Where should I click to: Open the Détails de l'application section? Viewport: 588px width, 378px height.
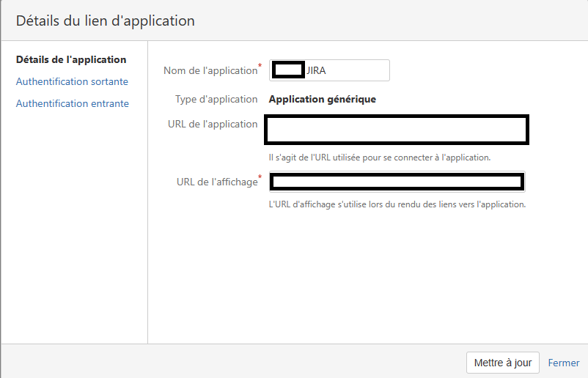71,59
